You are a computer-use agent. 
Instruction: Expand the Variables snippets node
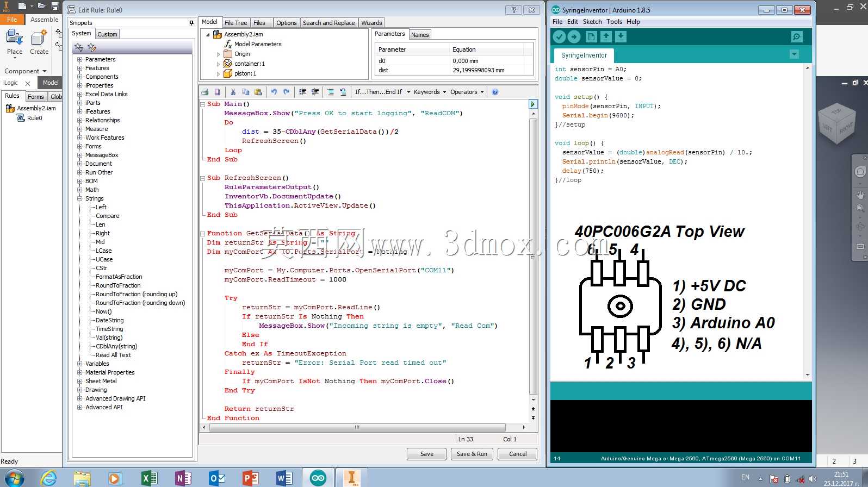click(x=80, y=364)
